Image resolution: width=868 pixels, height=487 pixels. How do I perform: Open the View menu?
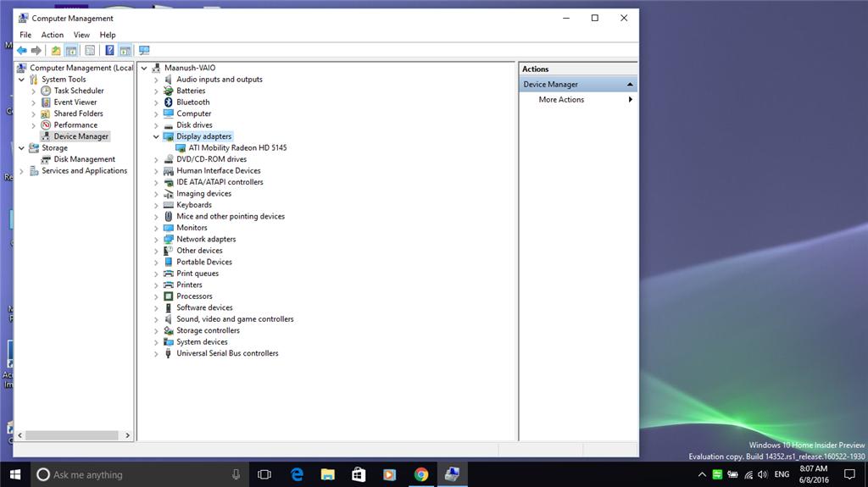(x=81, y=35)
